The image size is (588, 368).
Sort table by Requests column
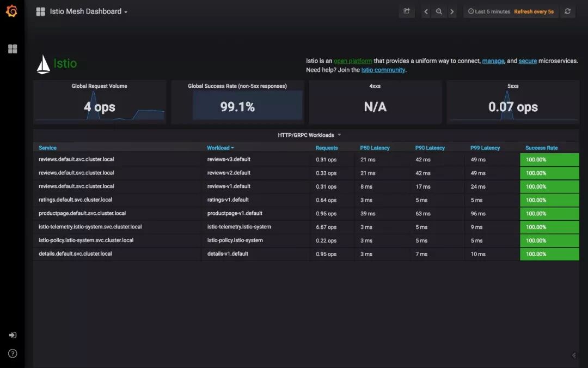click(327, 148)
